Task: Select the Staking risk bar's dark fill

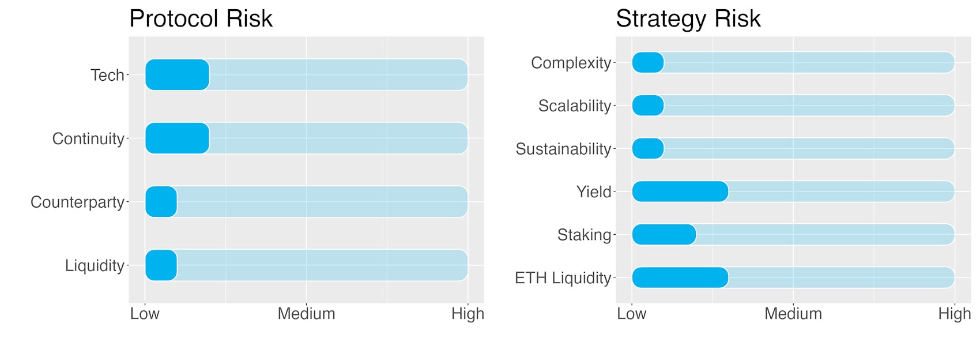Action: (664, 235)
